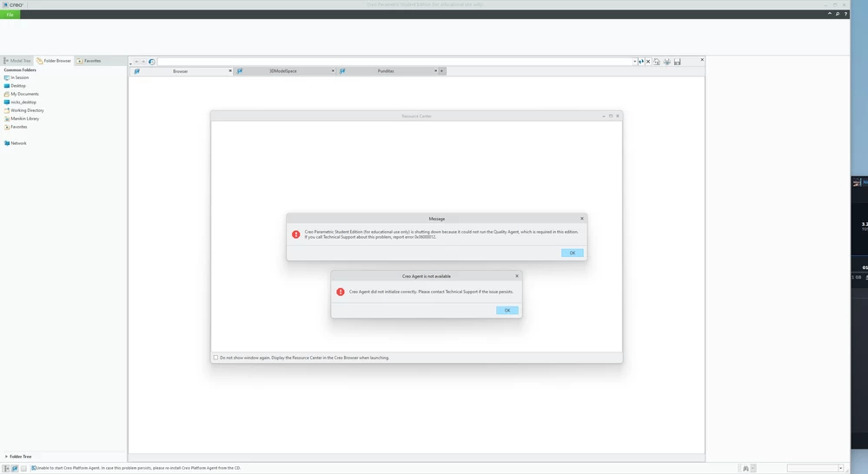Select the 3DModelSpace tab
The height and width of the screenshot is (474, 868).
pyautogui.click(x=283, y=71)
